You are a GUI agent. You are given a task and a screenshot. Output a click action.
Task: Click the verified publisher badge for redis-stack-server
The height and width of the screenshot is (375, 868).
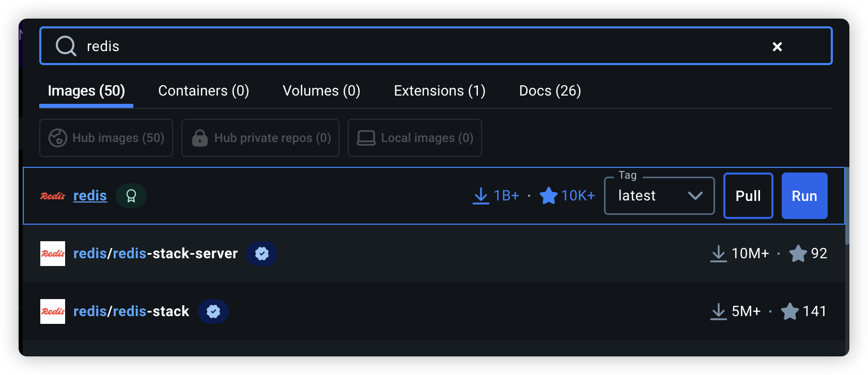(x=262, y=254)
